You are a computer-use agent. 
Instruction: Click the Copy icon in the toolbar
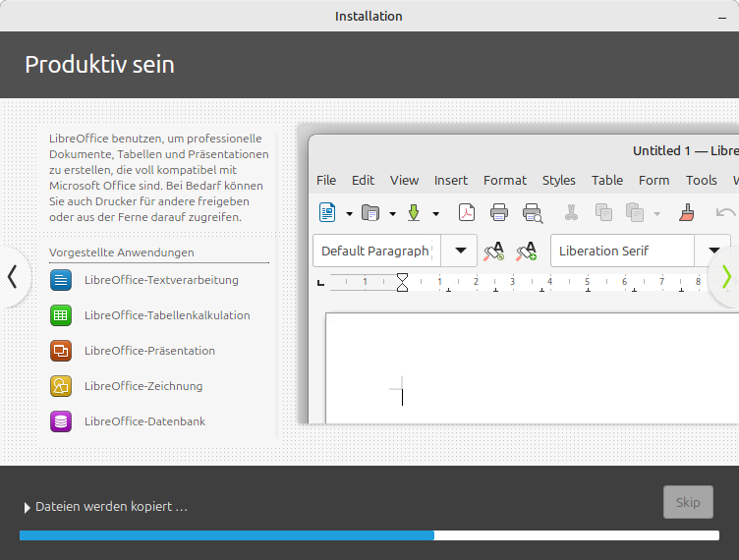(x=603, y=212)
